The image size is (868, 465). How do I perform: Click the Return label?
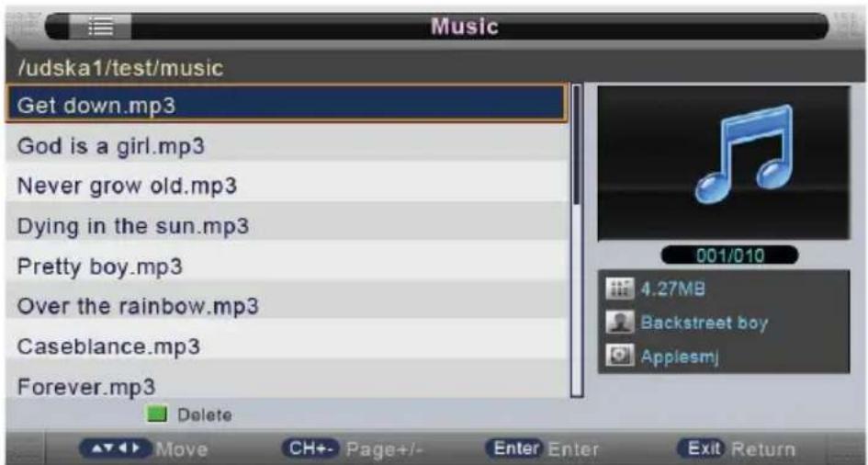(762, 449)
